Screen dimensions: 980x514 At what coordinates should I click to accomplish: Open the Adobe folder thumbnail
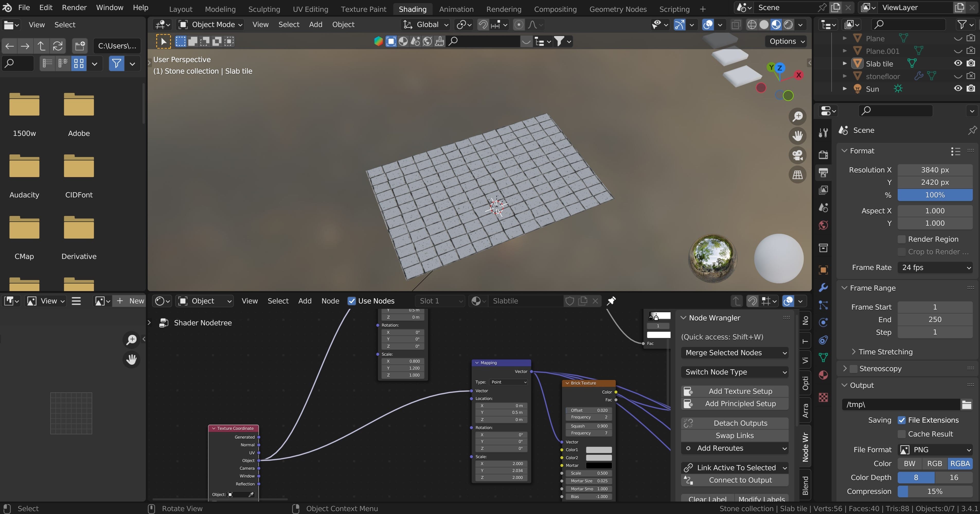(x=79, y=105)
